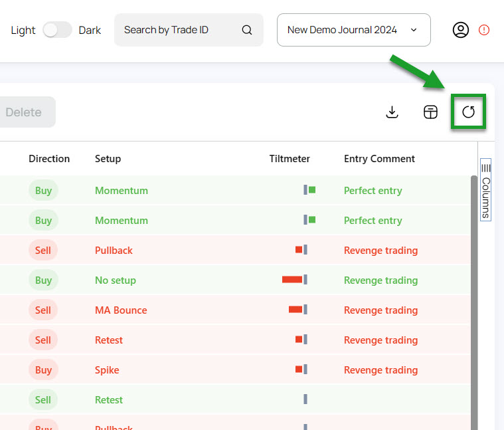Click the Buy badge in the Spike row

43,370
